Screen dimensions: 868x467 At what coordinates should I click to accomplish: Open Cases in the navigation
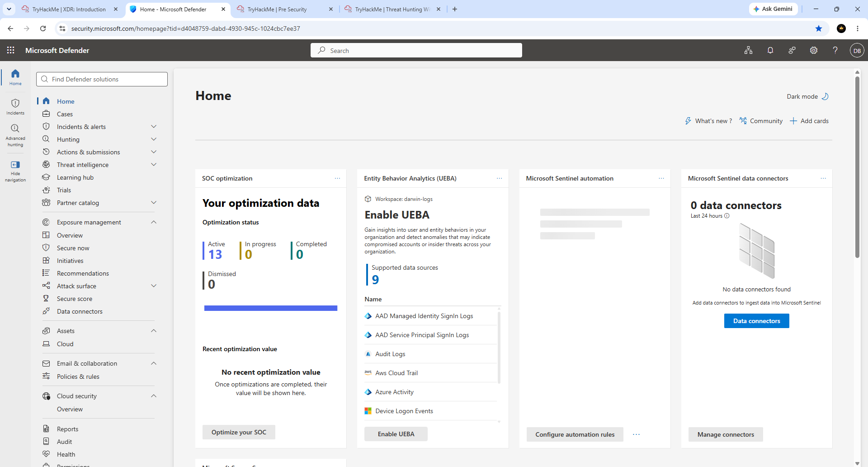pyautogui.click(x=65, y=114)
